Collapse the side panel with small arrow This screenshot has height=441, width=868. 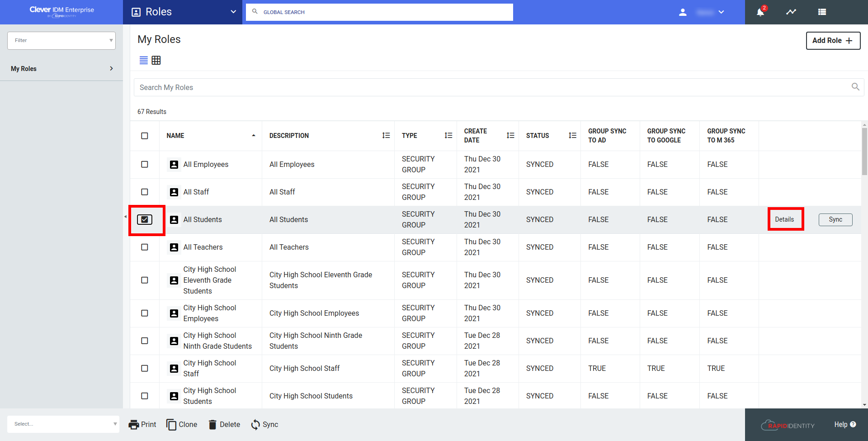click(125, 217)
